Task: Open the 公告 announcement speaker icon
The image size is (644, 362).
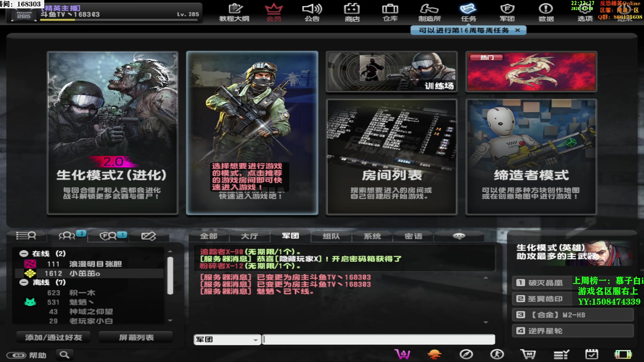Action: coord(312,13)
